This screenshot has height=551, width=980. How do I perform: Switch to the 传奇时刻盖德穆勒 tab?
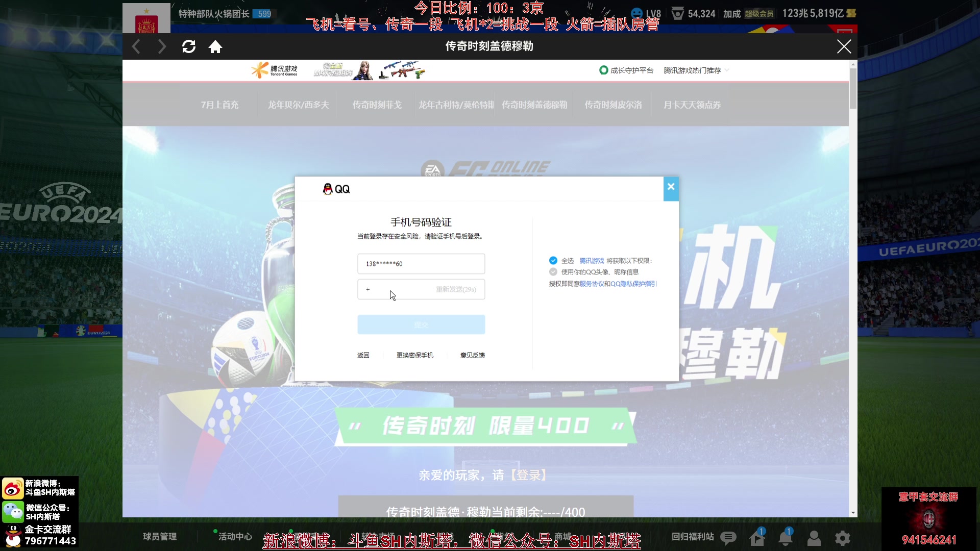pos(534,105)
